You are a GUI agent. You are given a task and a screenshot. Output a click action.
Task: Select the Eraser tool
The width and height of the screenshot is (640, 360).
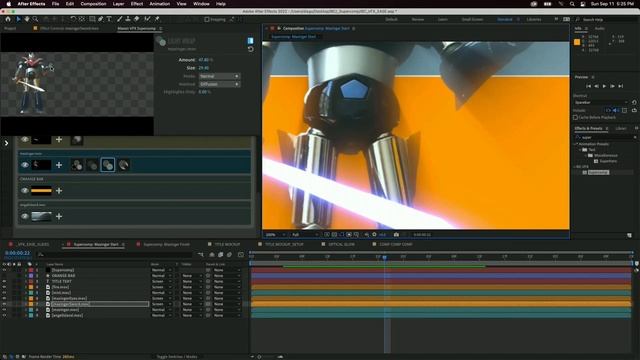[136, 19]
